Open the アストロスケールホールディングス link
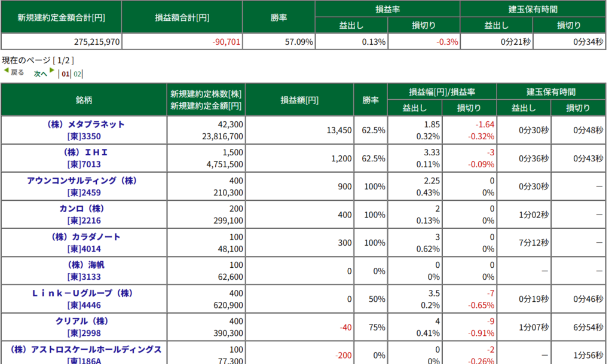Image resolution: width=612 pixels, height=364 pixels. [84, 349]
